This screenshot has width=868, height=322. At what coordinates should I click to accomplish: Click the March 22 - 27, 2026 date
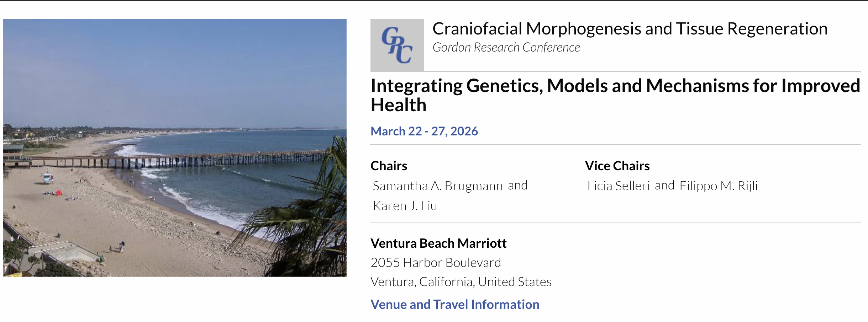pyautogui.click(x=424, y=131)
